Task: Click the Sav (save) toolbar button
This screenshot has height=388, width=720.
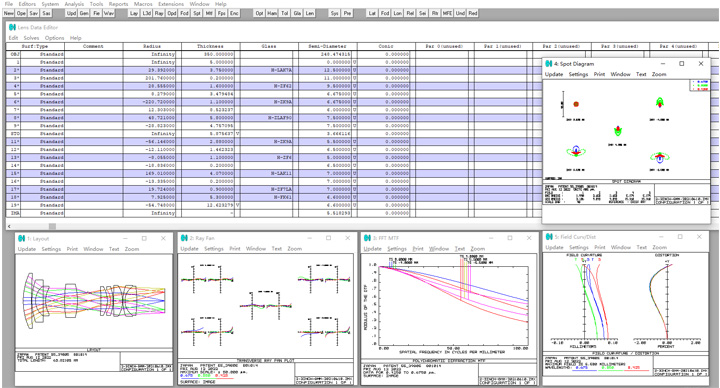Action: (34, 13)
